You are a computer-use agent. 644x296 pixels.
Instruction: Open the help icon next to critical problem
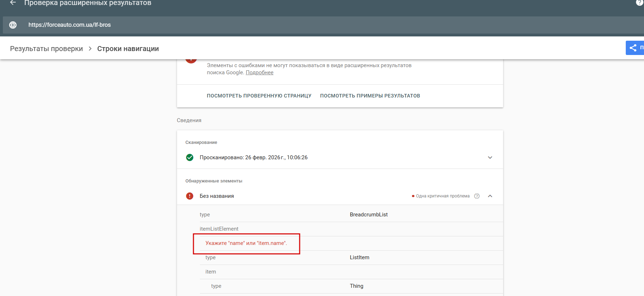point(477,196)
